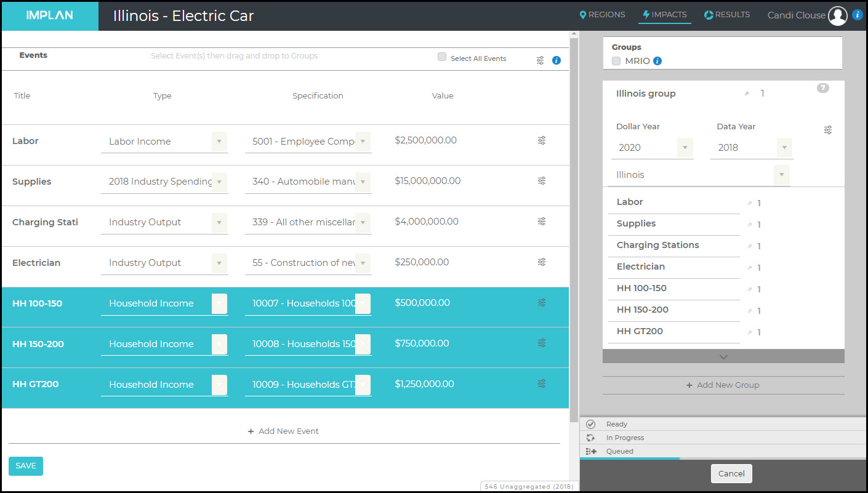Image resolution: width=868 pixels, height=493 pixels.
Task: Open Candi Clouse user avatar
Action: [838, 15]
